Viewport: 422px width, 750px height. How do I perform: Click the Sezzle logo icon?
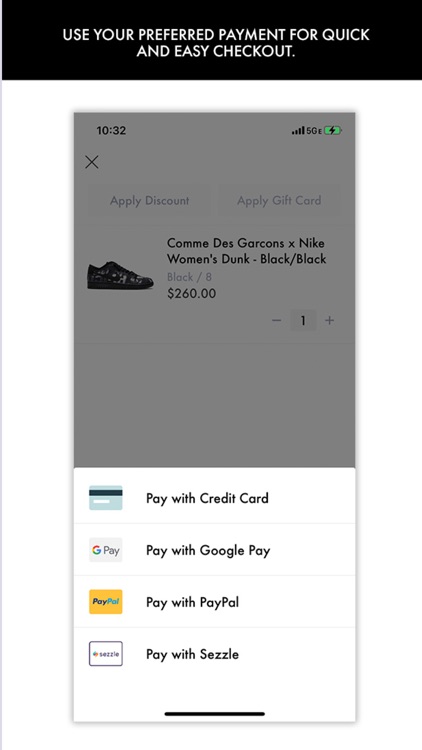click(106, 654)
